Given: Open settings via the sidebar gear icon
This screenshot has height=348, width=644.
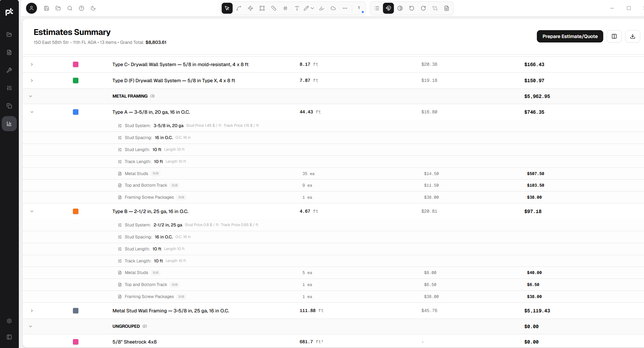Looking at the screenshot, I should pos(9,321).
